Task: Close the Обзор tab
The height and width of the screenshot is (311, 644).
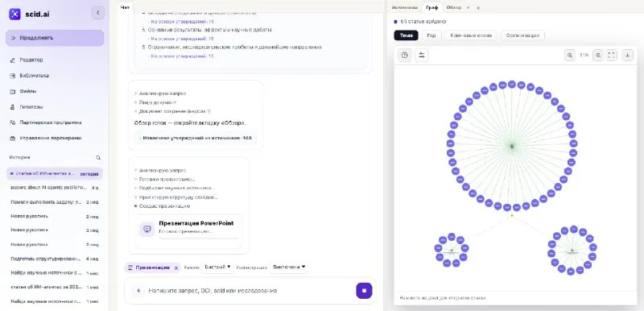Action: pos(469,7)
